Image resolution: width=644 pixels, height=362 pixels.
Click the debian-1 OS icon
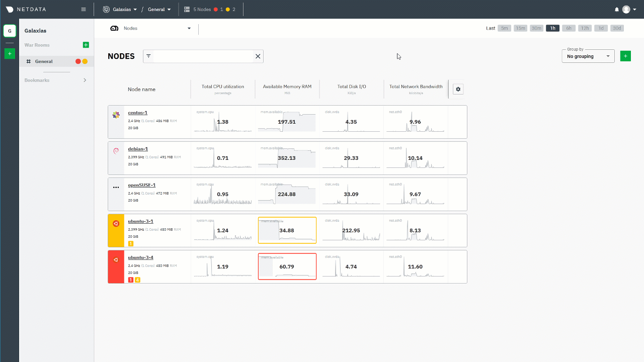[116, 151]
